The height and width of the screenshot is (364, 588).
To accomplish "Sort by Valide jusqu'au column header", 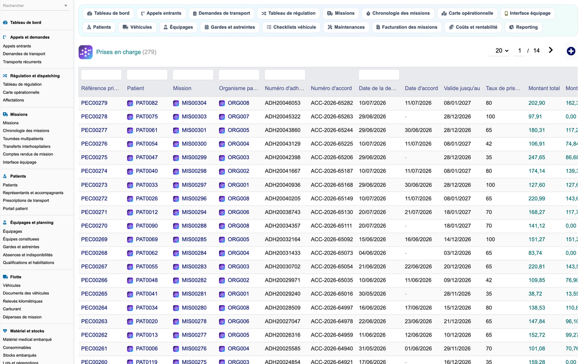I will click(462, 88).
